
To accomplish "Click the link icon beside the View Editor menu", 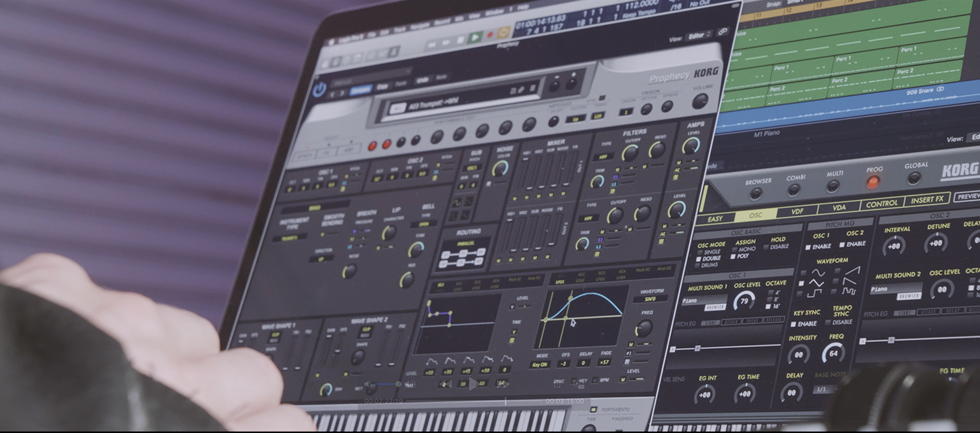I will 722,31.
